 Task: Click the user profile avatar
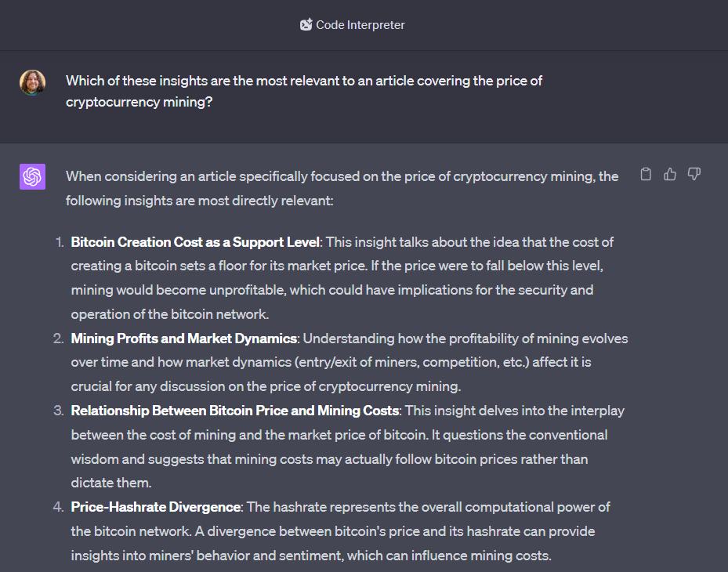[32, 82]
